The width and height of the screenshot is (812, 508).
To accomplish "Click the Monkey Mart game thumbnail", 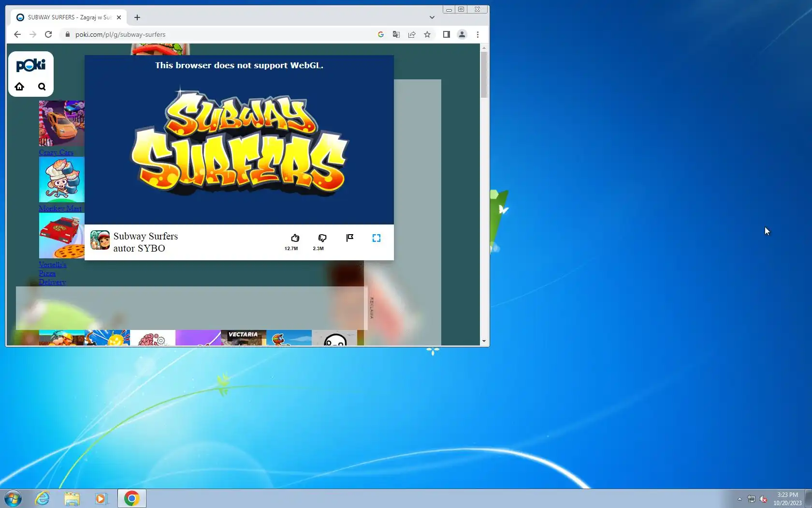I will (62, 179).
